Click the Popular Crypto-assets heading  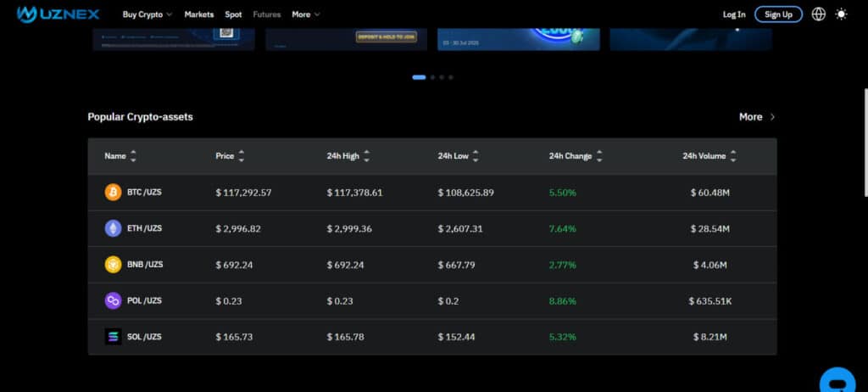(x=140, y=117)
